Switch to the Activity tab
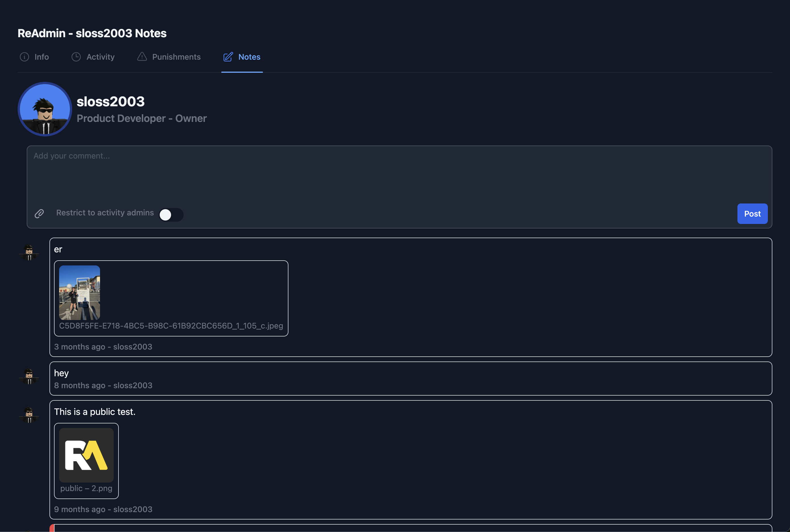Screen dimensions: 790x532 tap(100, 57)
